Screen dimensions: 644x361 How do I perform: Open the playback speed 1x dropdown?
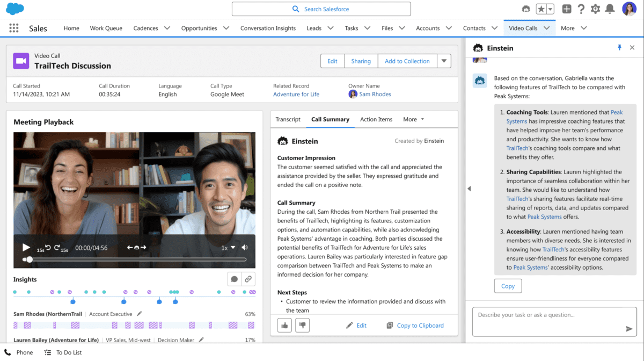228,247
